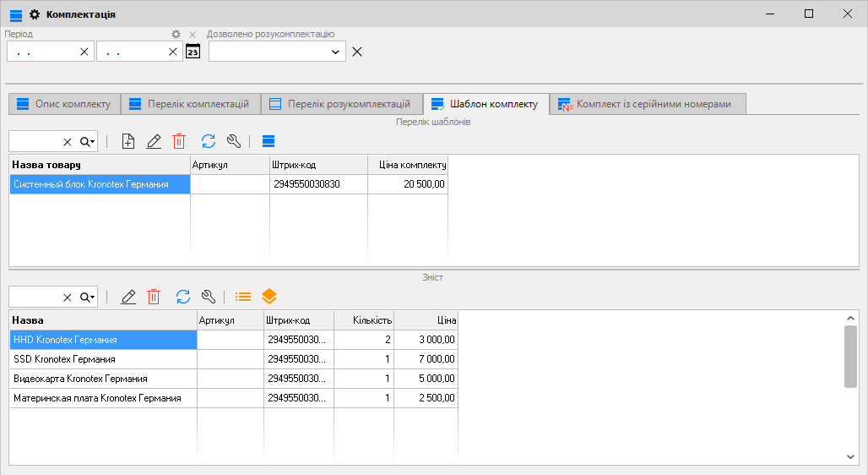This screenshot has width=868, height=475.
Task: Open search options dropdown in contents toolbar
Action: point(88,297)
